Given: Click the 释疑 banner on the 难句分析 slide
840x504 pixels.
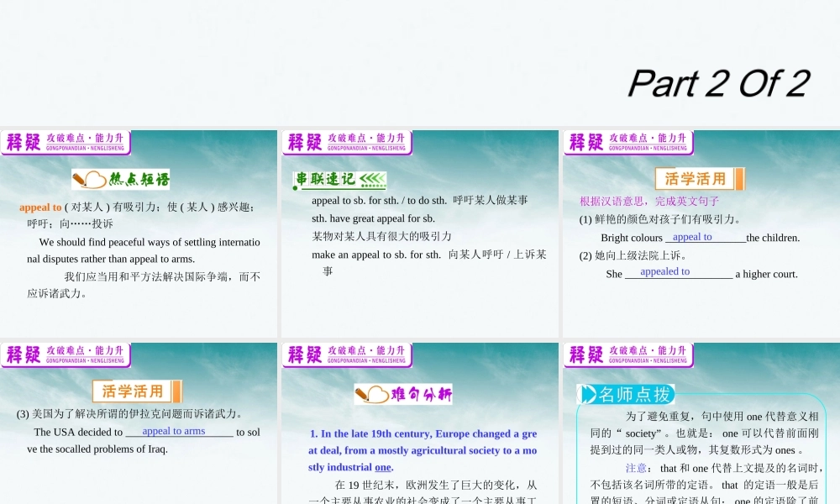Looking at the screenshot, I should point(347,355).
